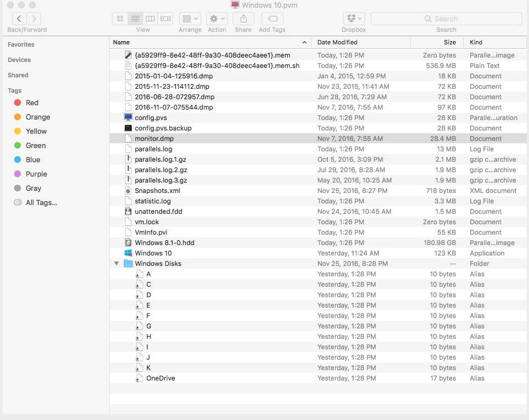The height and width of the screenshot is (420, 529).
Task: Click the Add Tags icon
Action: [x=272, y=18]
